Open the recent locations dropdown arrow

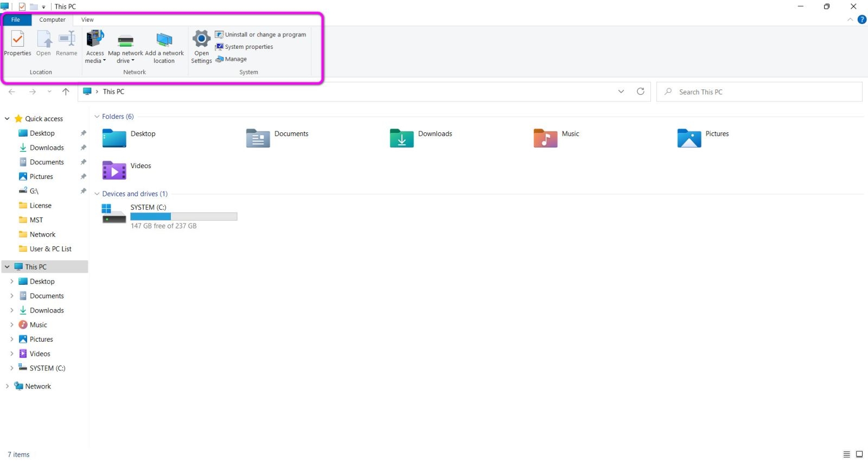[x=49, y=92]
